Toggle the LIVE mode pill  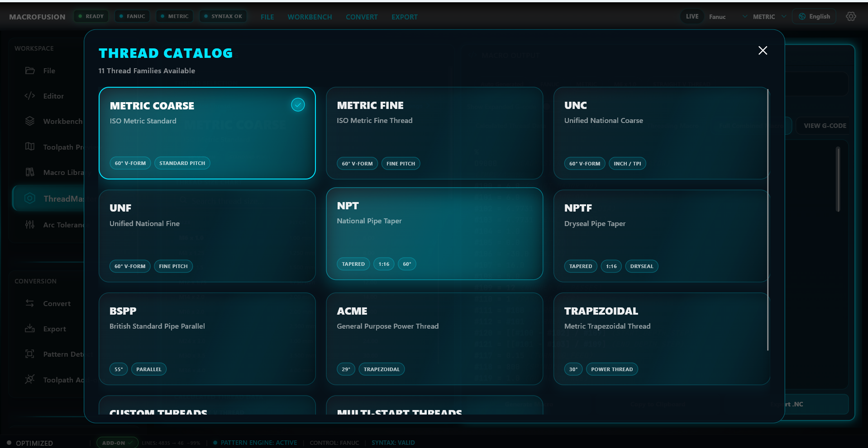coord(692,17)
